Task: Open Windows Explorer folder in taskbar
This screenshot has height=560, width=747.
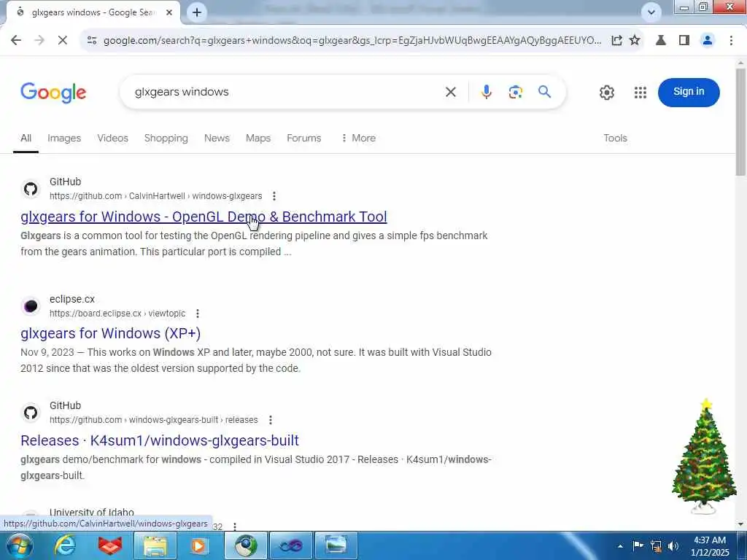Action: tap(155, 545)
